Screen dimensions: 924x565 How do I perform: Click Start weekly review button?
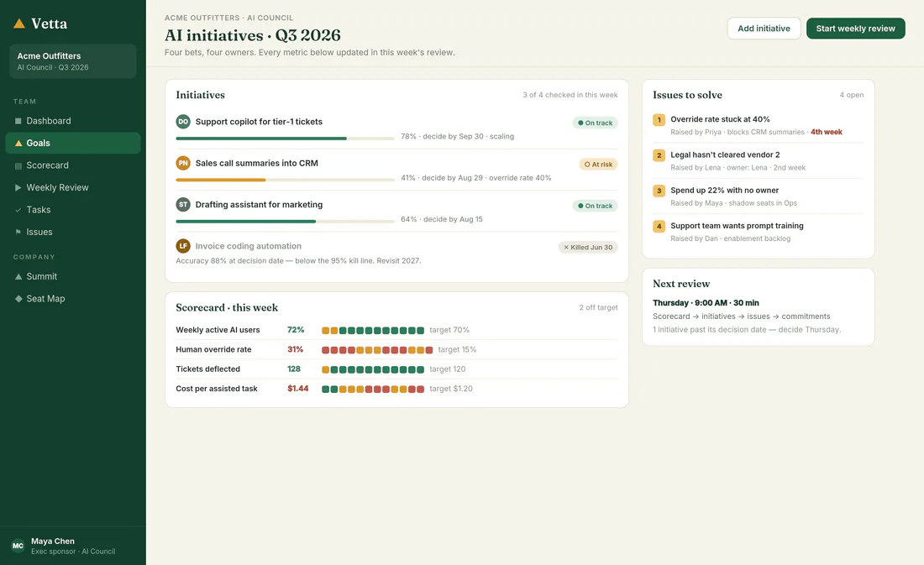(856, 29)
